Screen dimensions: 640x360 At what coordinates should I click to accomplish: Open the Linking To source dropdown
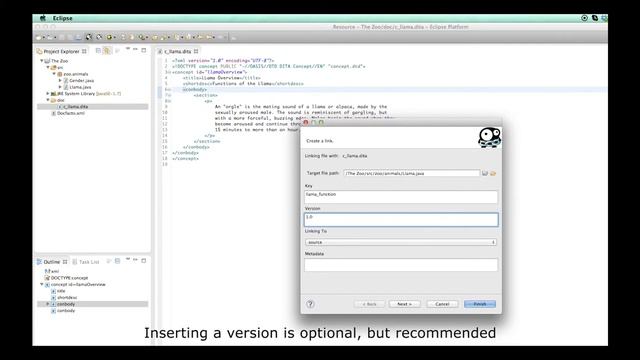coord(401,242)
